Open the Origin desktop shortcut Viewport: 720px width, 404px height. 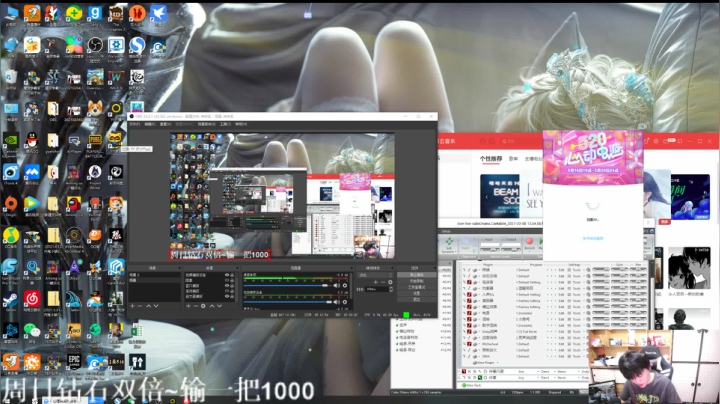tap(11, 203)
